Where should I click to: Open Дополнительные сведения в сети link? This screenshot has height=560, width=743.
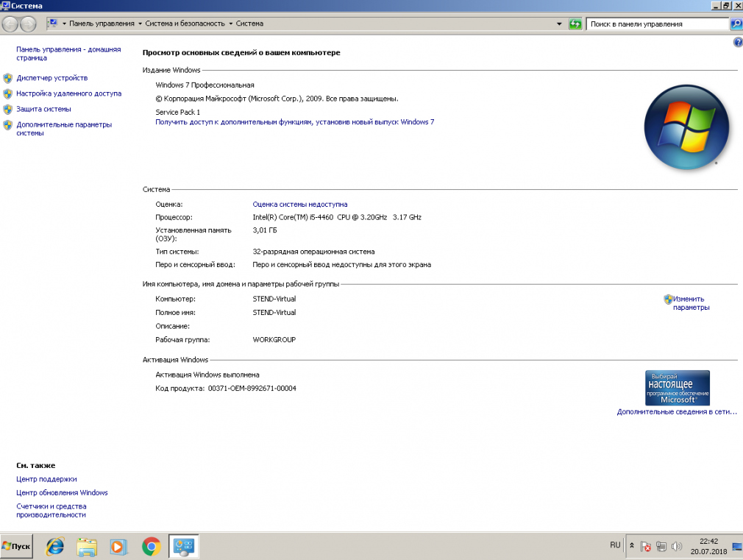pyautogui.click(x=677, y=412)
